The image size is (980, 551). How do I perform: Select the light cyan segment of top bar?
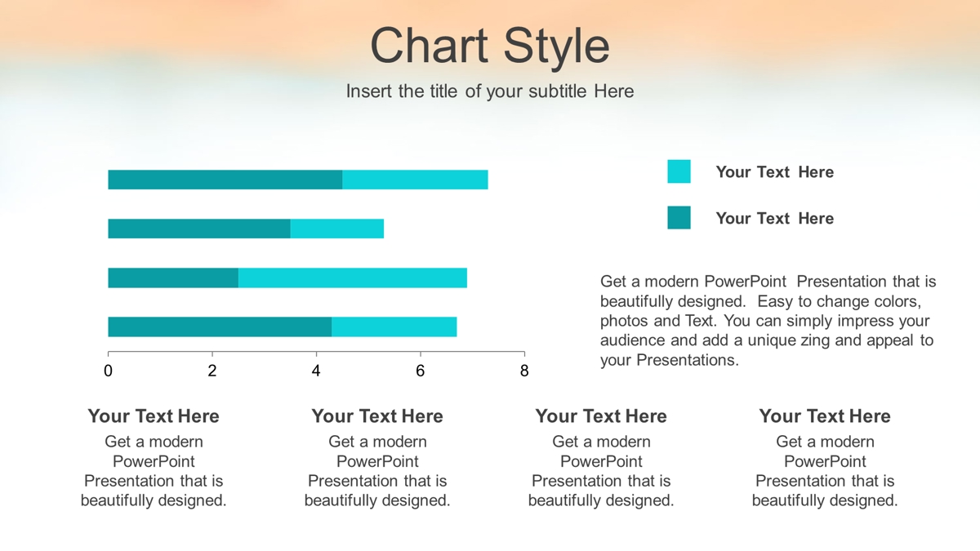tap(415, 180)
